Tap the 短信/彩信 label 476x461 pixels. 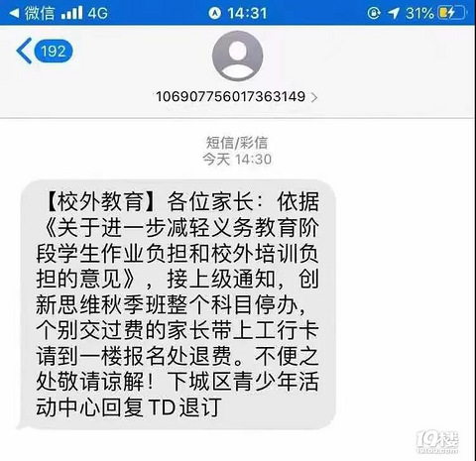tap(237, 143)
